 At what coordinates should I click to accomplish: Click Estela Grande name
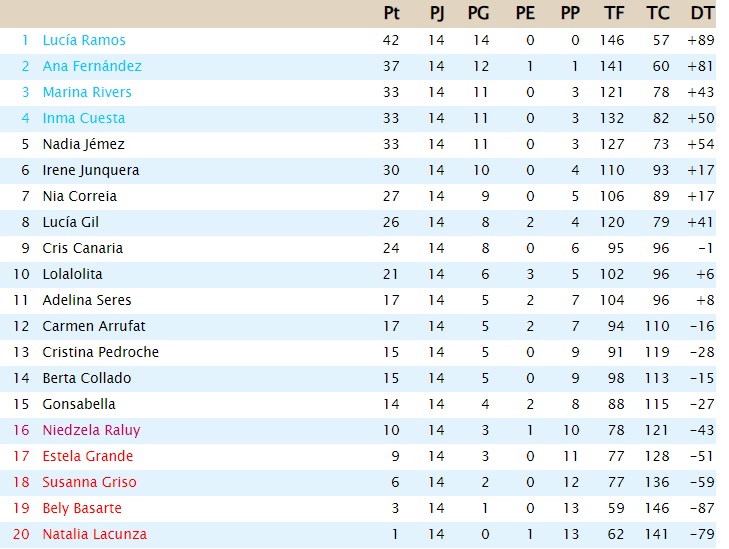coord(88,456)
